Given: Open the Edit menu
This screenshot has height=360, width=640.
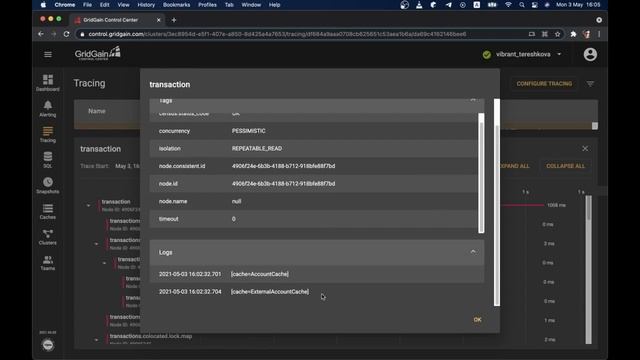Looking at the screenshot, I should [104, 5].
